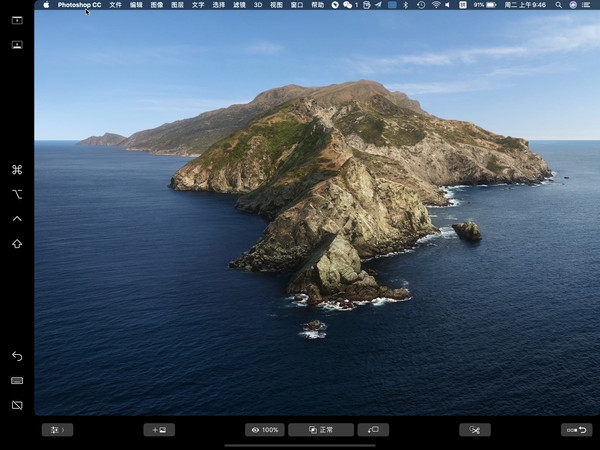Open the 滤镜 menu
Image resolution: width=600 pixels, height=450 pixels.
point(239,5)
